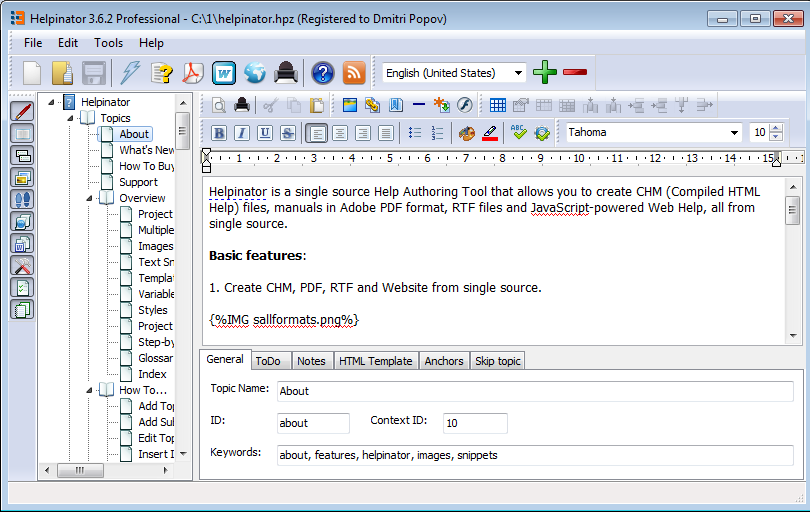Open print preview magnifier icon in editor
This screenshot has height=512, width=810.
tap(219, 105)
